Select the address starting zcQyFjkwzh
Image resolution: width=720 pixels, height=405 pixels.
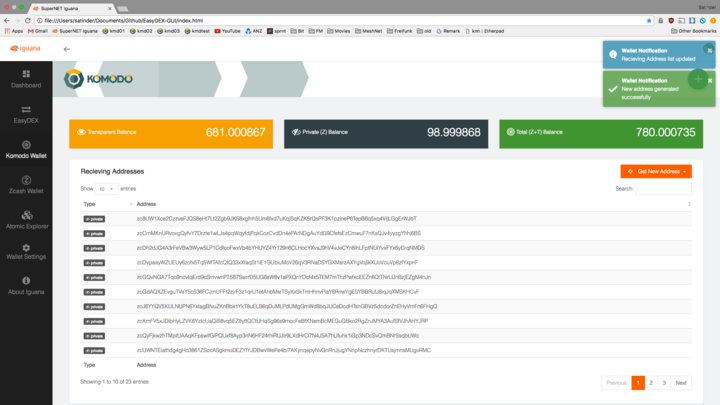click(x=278, y=336)
